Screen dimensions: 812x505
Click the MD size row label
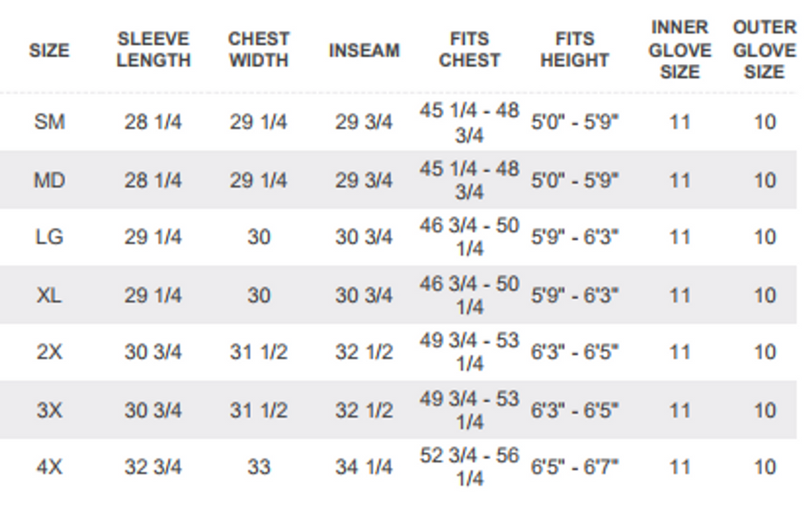49,180
